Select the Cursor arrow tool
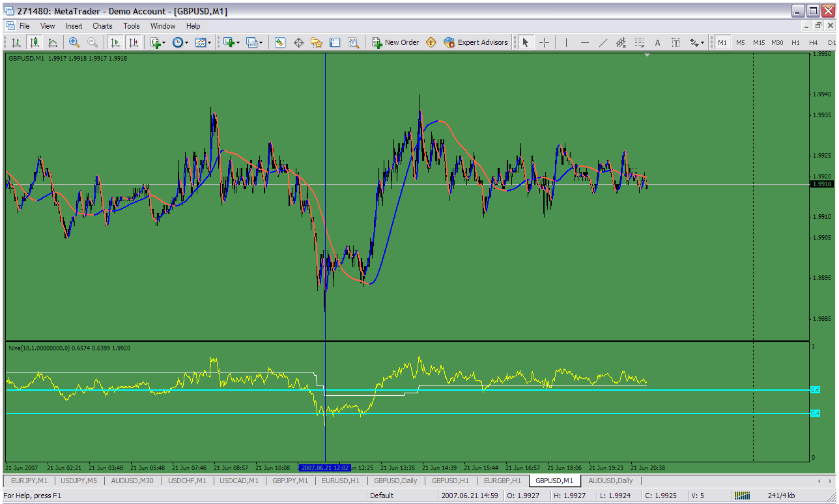Viewport: 839px width, 504px height. [x=526, y=42]
